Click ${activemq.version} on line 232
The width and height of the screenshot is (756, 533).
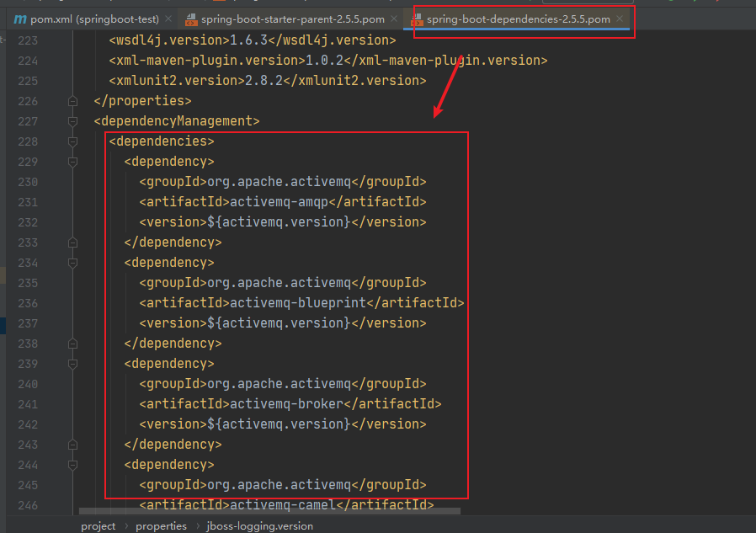[279, 222]
